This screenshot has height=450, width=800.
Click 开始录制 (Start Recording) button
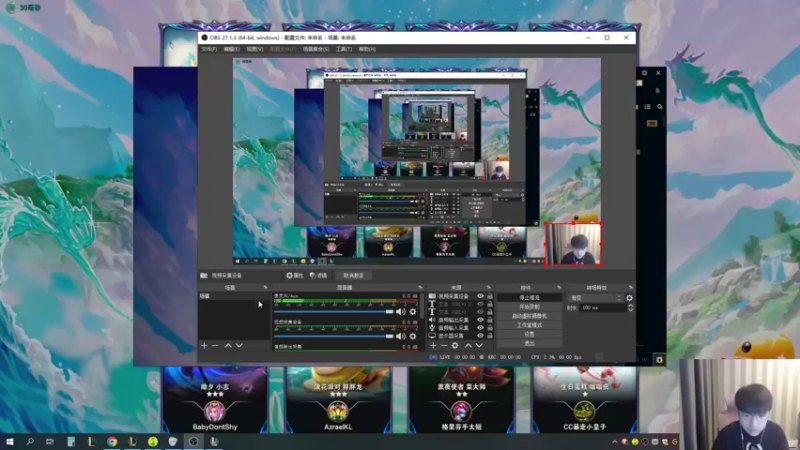pos(530,307)
